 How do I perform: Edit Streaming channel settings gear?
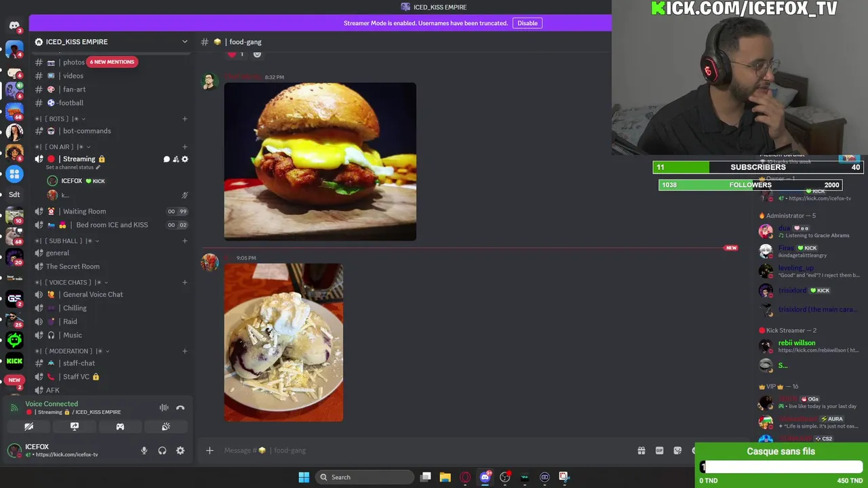point(185,159)
